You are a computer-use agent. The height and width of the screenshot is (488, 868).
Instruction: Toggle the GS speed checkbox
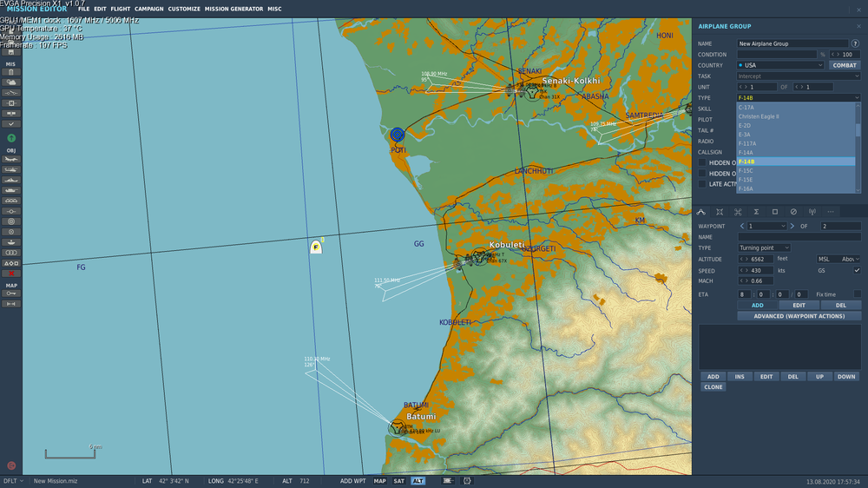(857, 270)
